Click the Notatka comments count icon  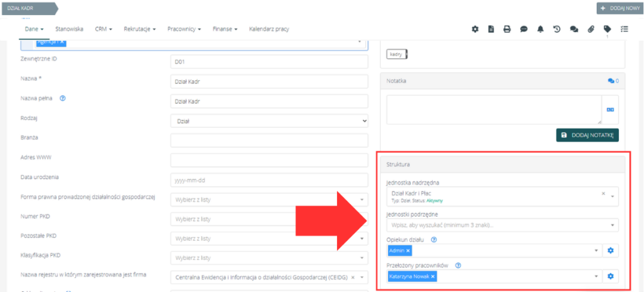[x=613, y=81]
